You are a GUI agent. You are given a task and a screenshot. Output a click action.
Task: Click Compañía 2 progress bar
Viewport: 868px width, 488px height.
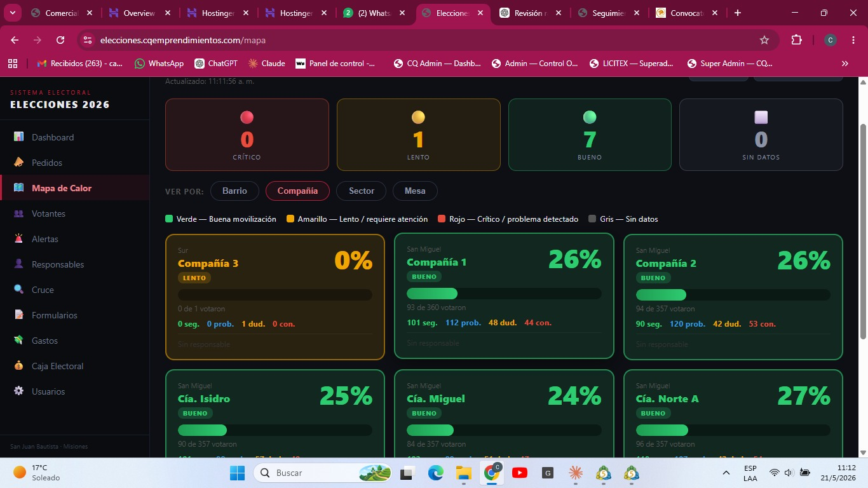tap(733, 295)
